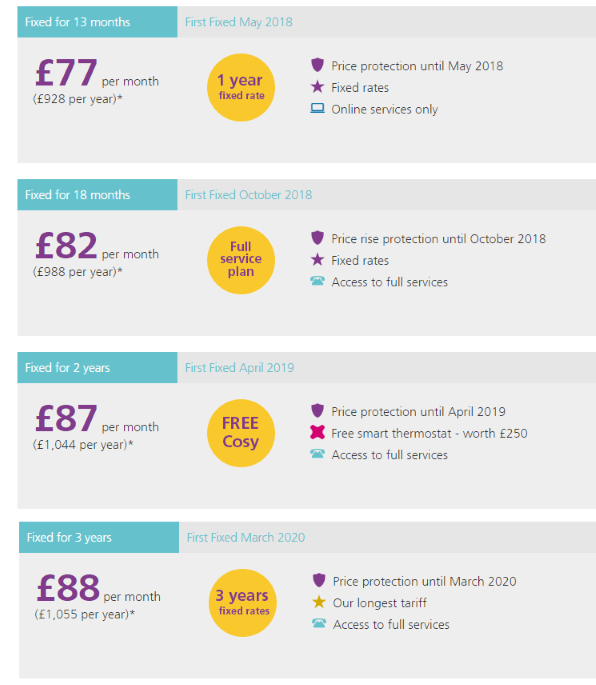This screenshot has height=685, width=596.
Task: Click the telephone icon in the 3-year plan
Action: [x=319, y=623]
